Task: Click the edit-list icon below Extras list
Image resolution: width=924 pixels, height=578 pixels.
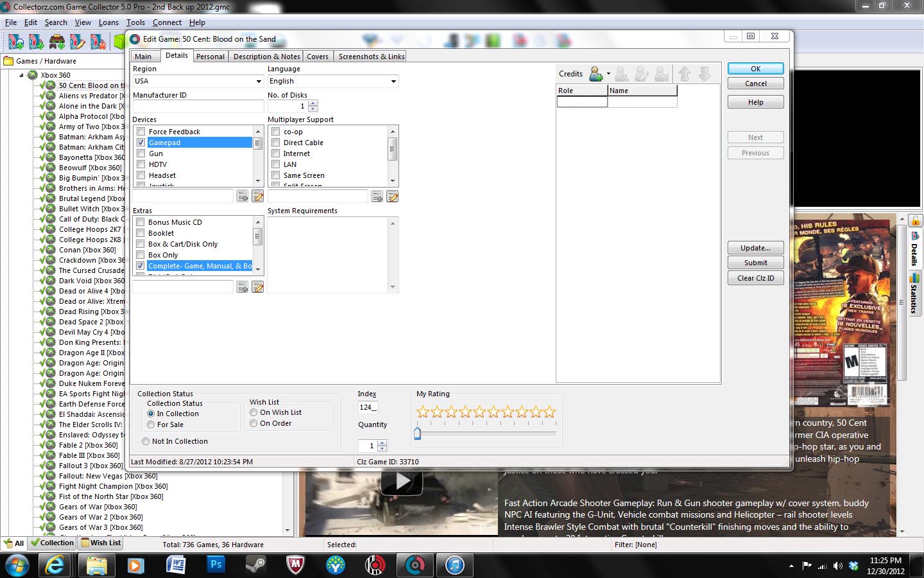Action: 258,287
